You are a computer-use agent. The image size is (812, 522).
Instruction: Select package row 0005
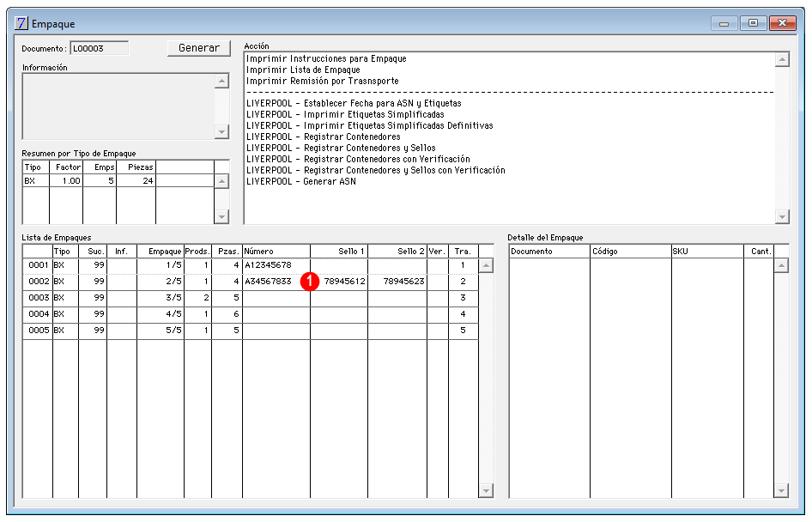click(251, 331)
